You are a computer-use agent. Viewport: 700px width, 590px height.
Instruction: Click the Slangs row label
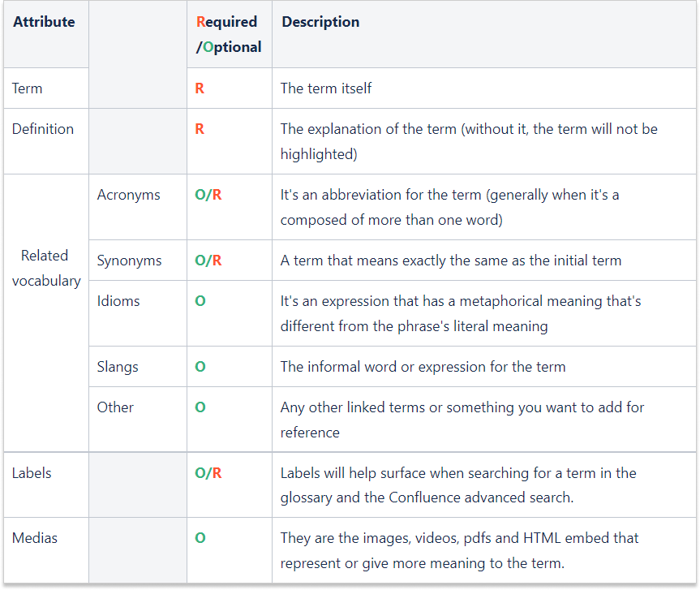click(118, 367)
